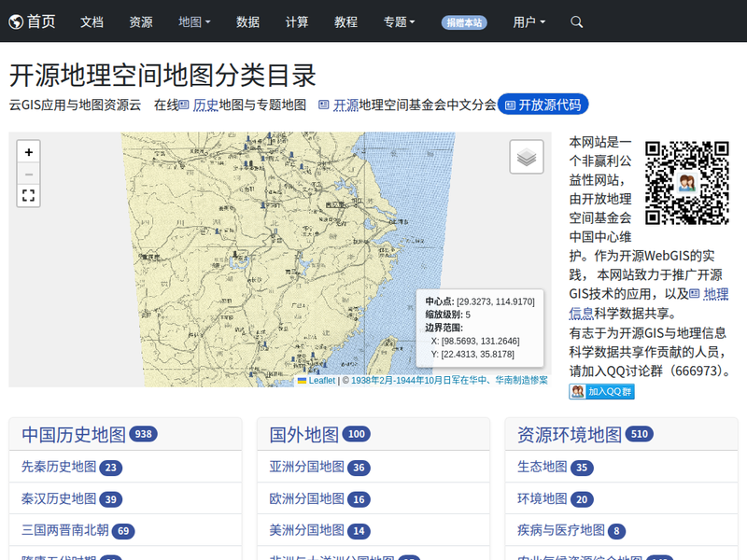747x560 pixels.
Task: Zoom in on the map with plus button
Action: click(x=29, y=152)
